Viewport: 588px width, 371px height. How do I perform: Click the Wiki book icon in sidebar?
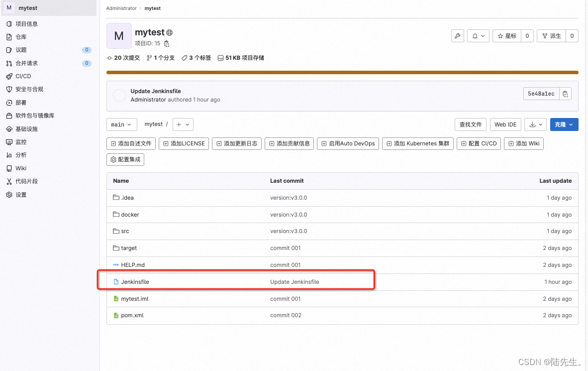pyautogui.click(x=9, y=168)
